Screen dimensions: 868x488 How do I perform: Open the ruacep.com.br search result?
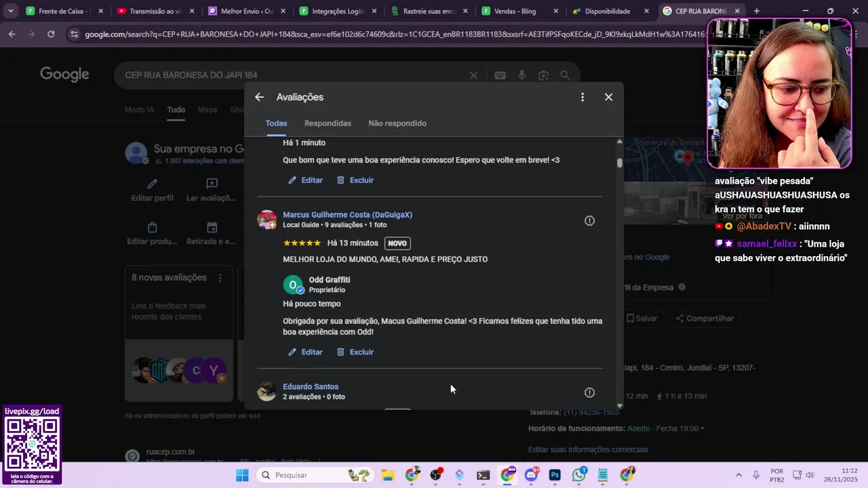coord(171,452)
